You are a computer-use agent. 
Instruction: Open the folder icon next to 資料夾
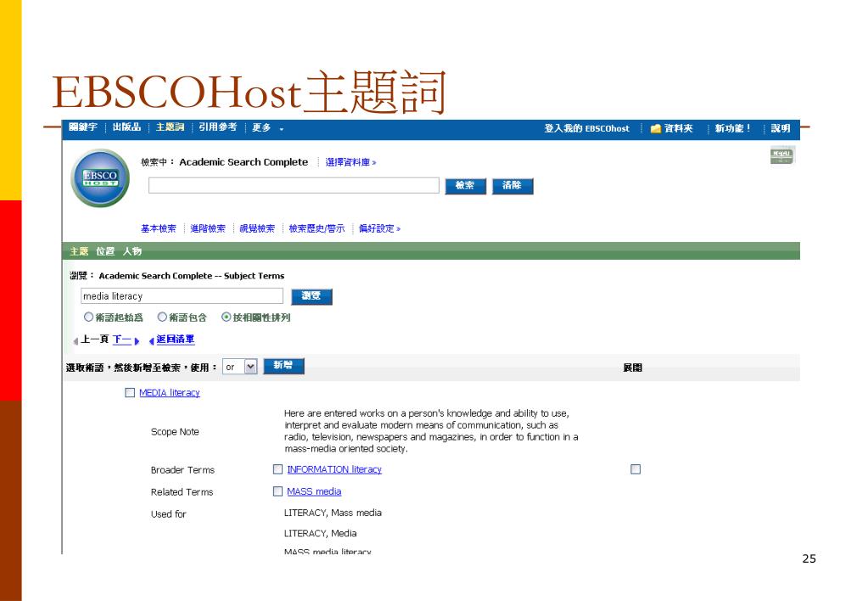pos(656,128)
